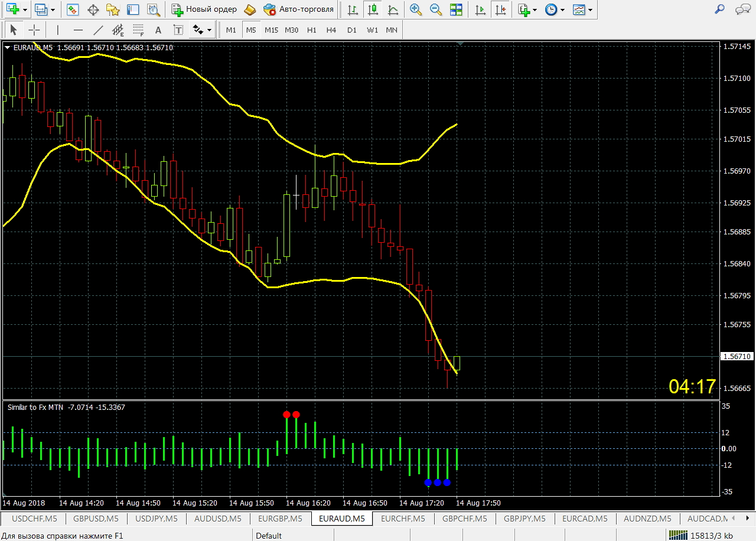Image resolution: width=756 pixels, height=541 pixels.
Task: Expand the new chart dropdown arrow
Action: click(25, 9)
